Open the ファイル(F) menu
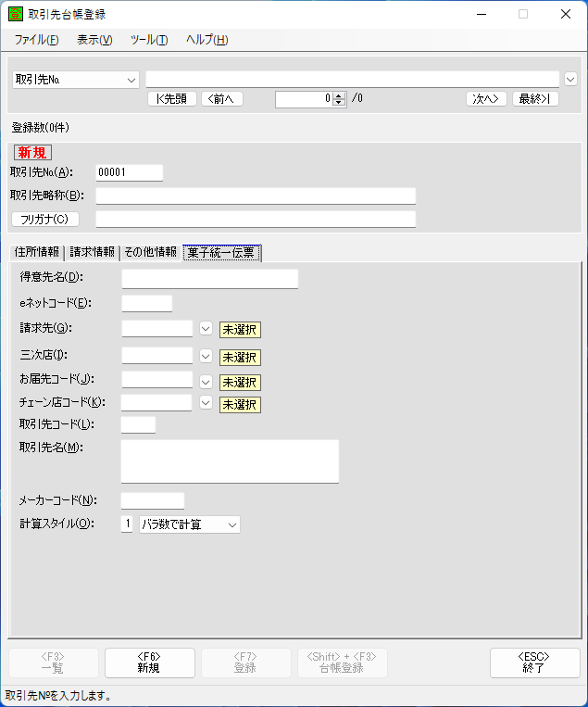588x707 pixels. point(36,40)
